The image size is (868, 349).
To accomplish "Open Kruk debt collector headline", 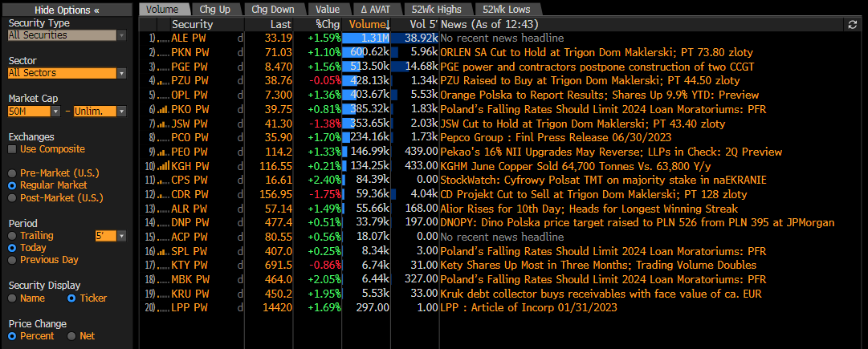I will [601, 294].
